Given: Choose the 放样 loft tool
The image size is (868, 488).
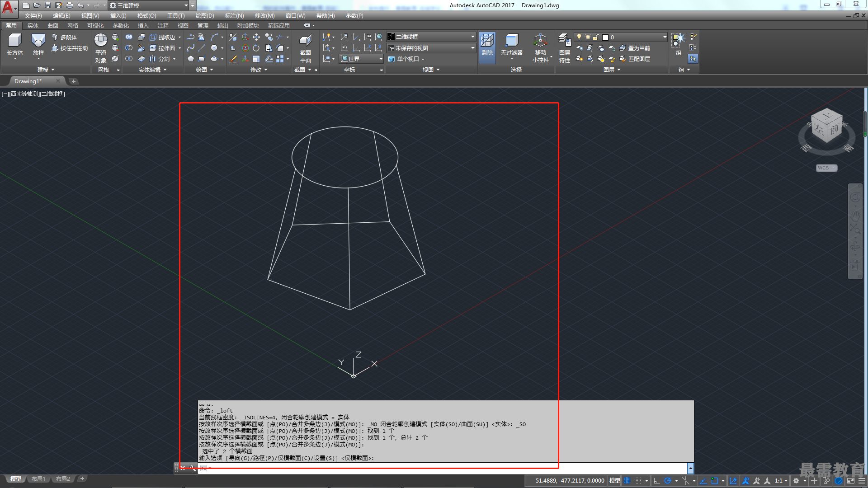Looking at the screenshot, I should click(38, 45).
